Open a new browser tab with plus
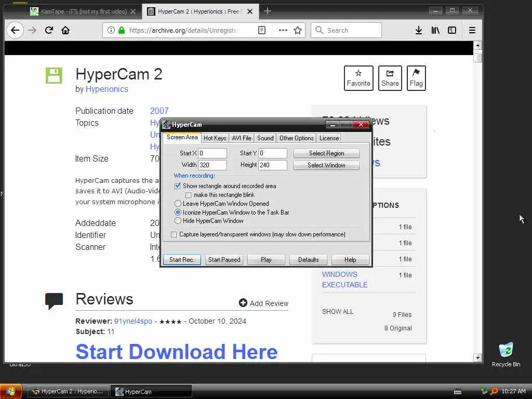The width and height of the screenshot is (532, 399). (x=268, y=11)
